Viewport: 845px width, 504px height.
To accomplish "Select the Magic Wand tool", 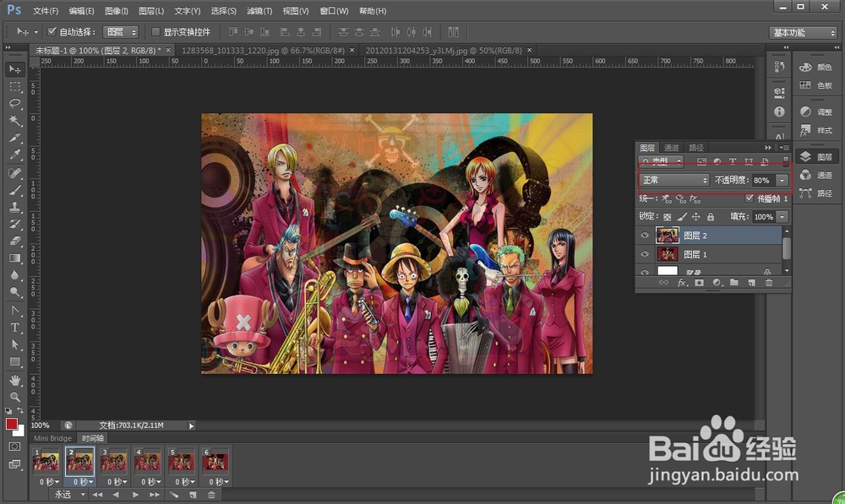I will pyautogui.click(x=14, y=120).
